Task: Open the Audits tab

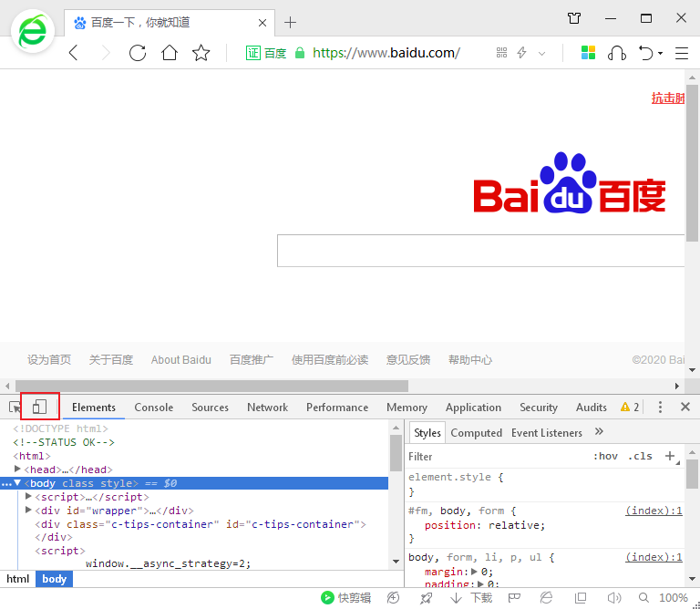Action: pos(591,408)
